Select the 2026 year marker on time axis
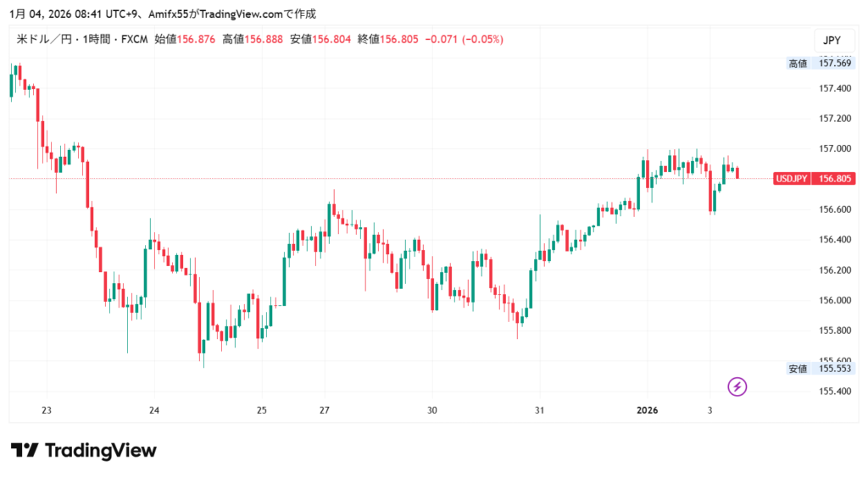This screenshot has height=478, width=868. [x=647, y=409]
